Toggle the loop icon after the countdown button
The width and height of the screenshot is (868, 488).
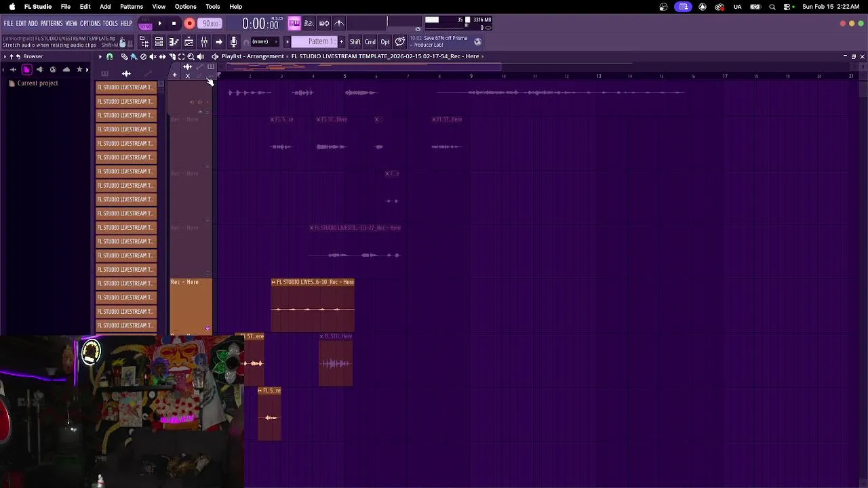pyautogui.click(x=324, y=23)
